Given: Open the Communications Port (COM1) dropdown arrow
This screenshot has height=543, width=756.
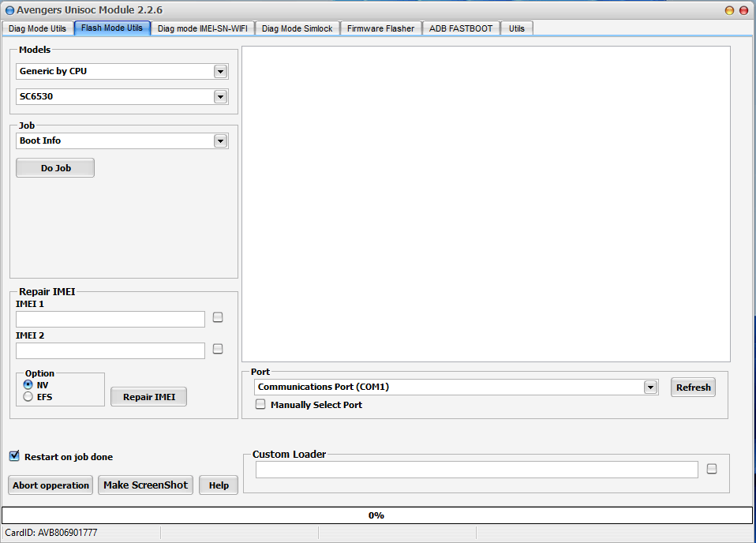Looking at the screenshot, I should pos(650,387).
